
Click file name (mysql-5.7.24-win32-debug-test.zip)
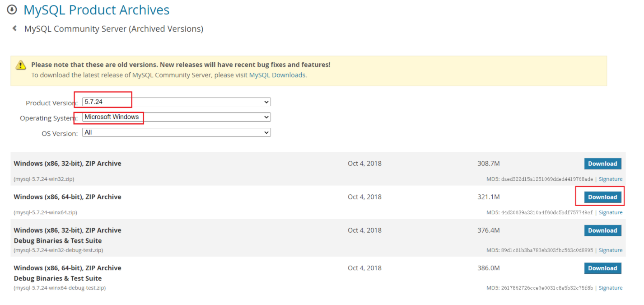pyautogui.click(x=58, y=250)
